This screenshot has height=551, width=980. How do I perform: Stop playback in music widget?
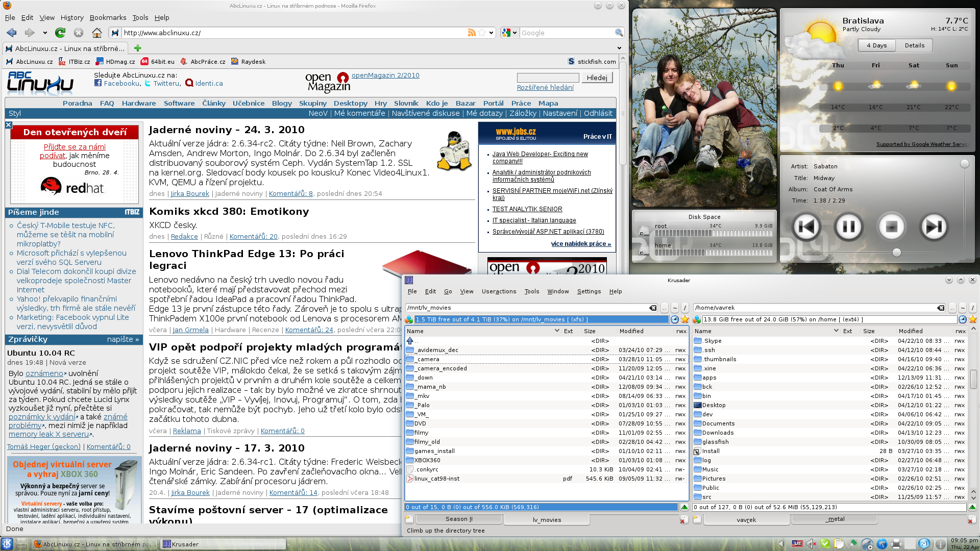pos(891,227)
